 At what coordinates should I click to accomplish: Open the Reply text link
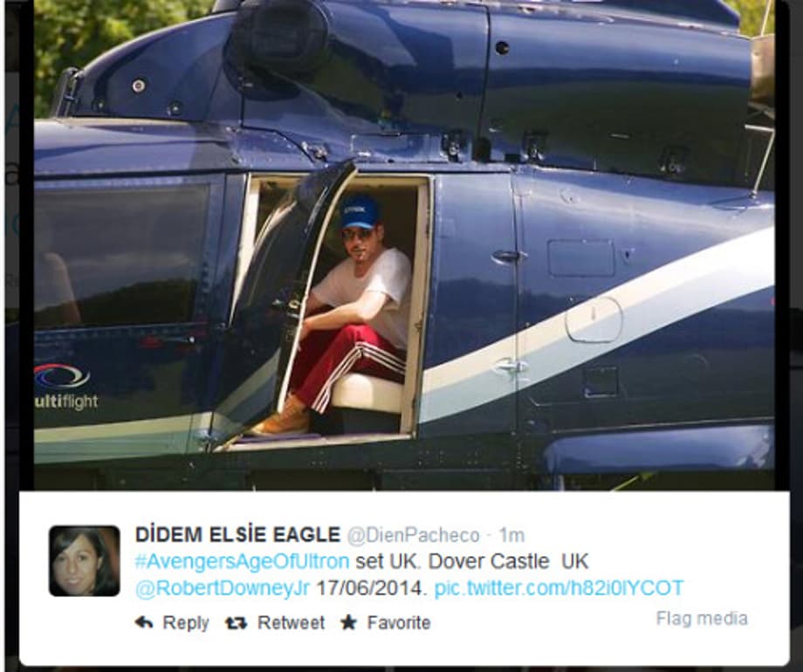click(185, 623)
